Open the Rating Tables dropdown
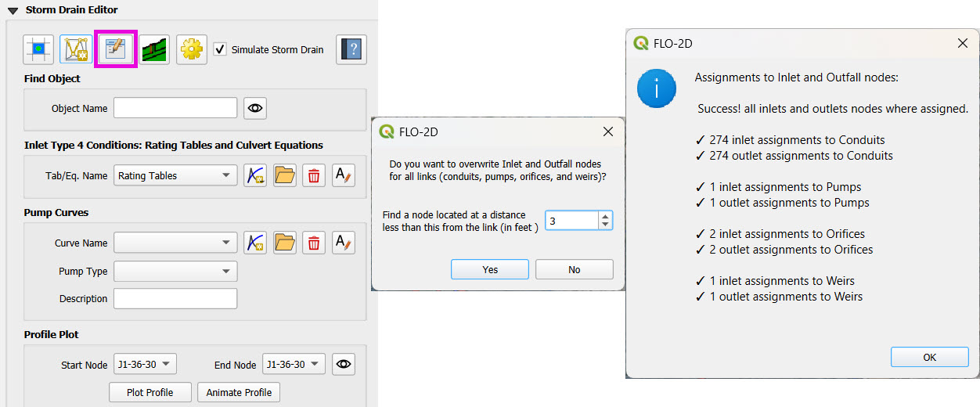The height and width of the screenshot is (407, 980). click(175, 176)
